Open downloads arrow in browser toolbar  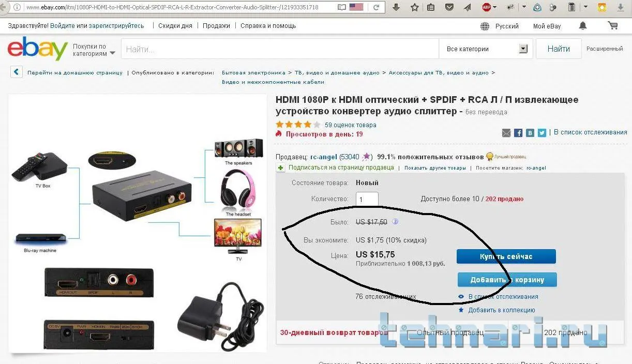click(x=397, y=7)
